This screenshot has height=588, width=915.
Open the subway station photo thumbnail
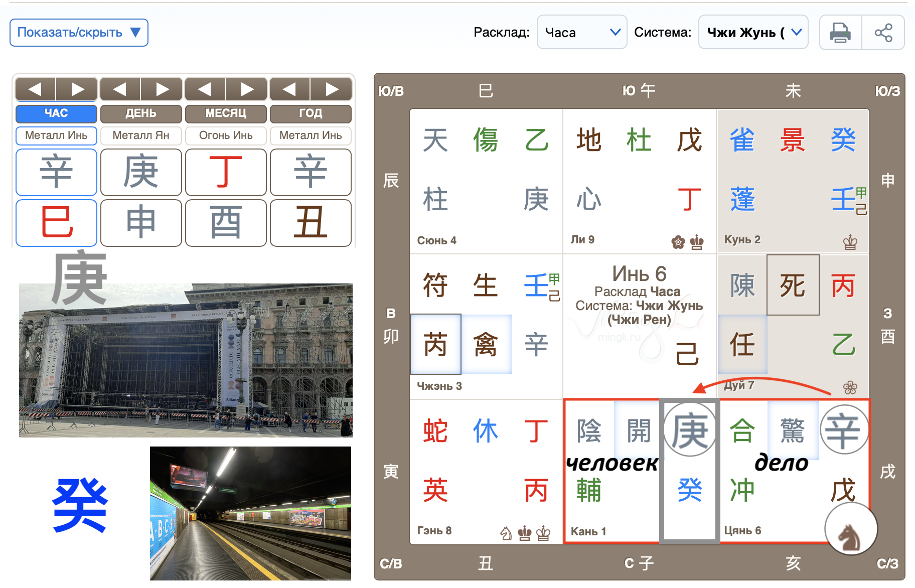tap(250, 513)
